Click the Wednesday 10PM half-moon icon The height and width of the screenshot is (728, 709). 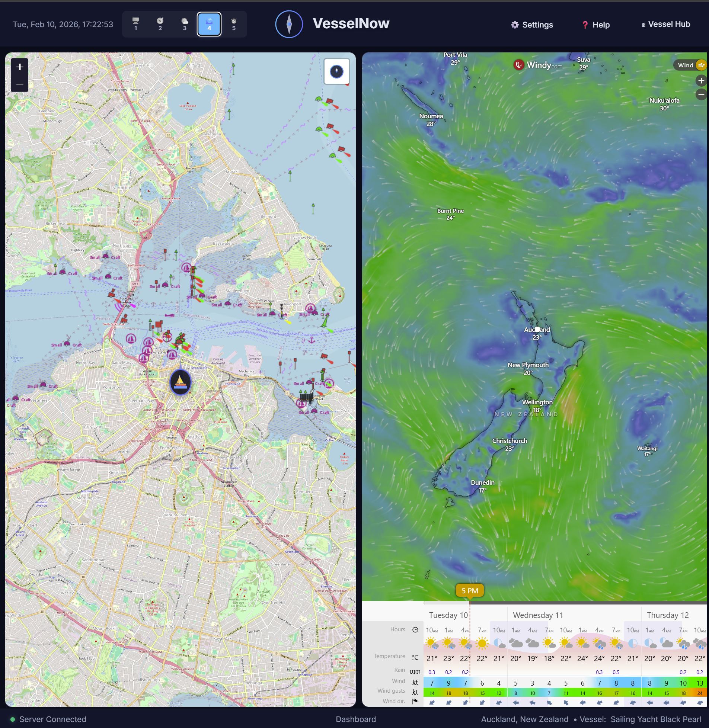(x=633, y=643)
